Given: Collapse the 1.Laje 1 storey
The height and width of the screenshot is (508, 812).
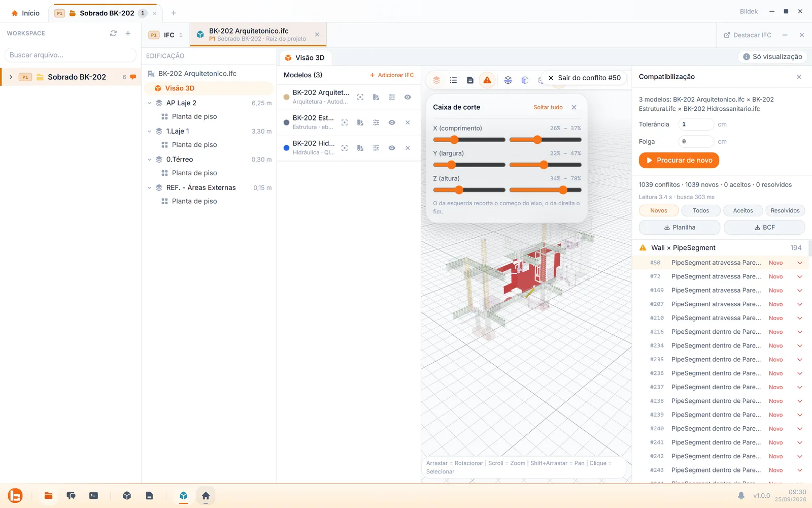Looking at the screenshot, I should tap(150, 131).
